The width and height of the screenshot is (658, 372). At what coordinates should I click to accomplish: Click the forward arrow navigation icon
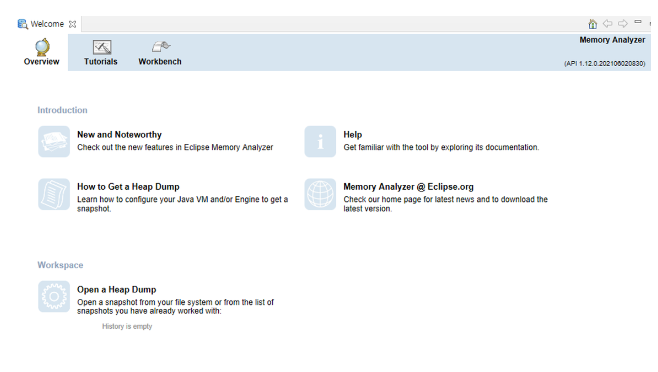pos(623,24)
